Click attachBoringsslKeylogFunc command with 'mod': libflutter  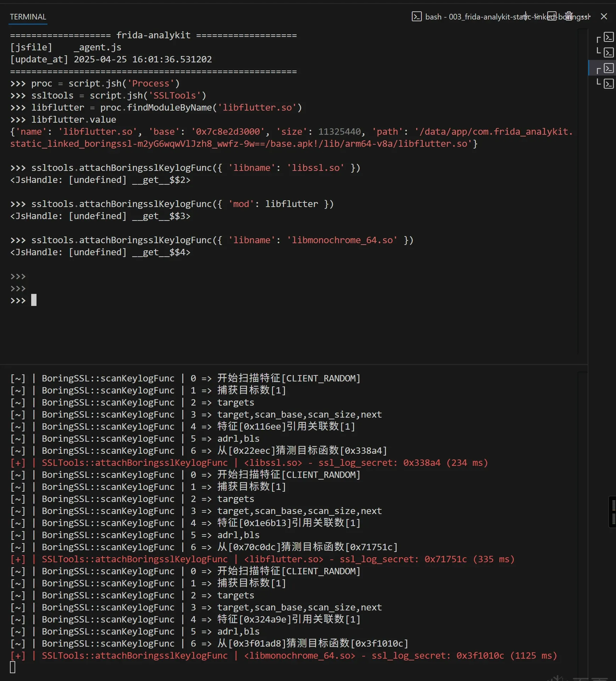[x=172, y=204]
